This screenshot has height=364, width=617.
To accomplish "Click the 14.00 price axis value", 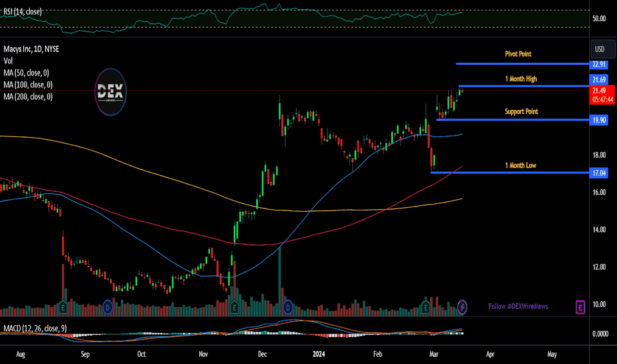I will [x=599, y=230].
